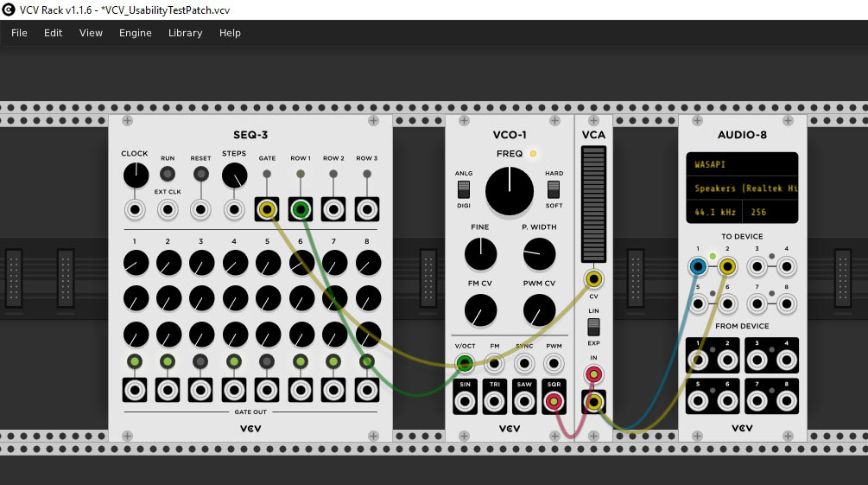Toggle step 2 gate light on SEQ-3

point(168,361)
